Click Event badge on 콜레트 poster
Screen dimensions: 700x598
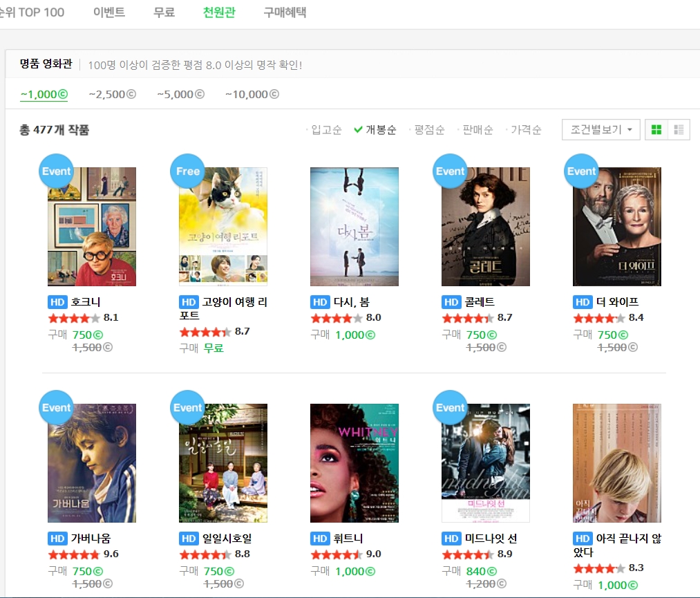click(450, 171)
